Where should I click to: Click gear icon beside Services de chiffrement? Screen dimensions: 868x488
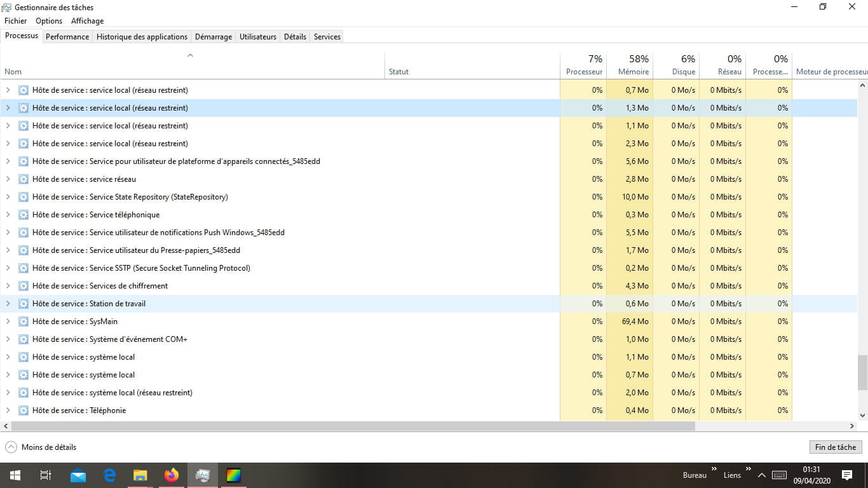coord(24,286)
